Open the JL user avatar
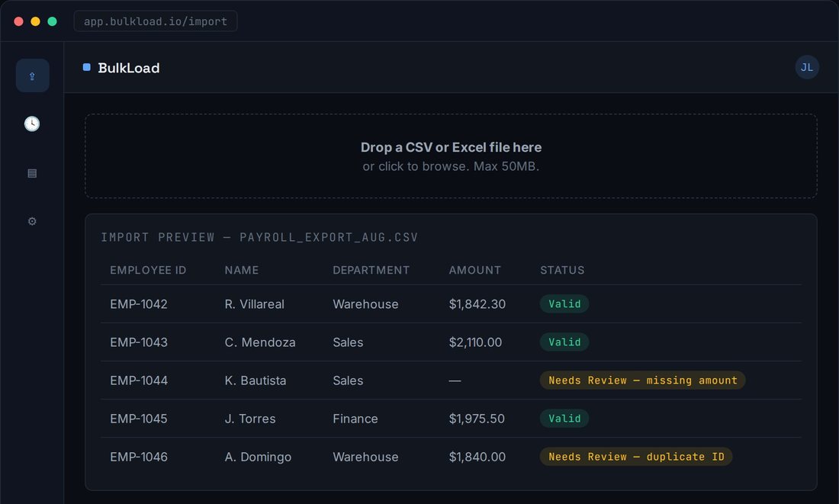The width and height of the screenshot is (839, 504). tap(806, 67)
